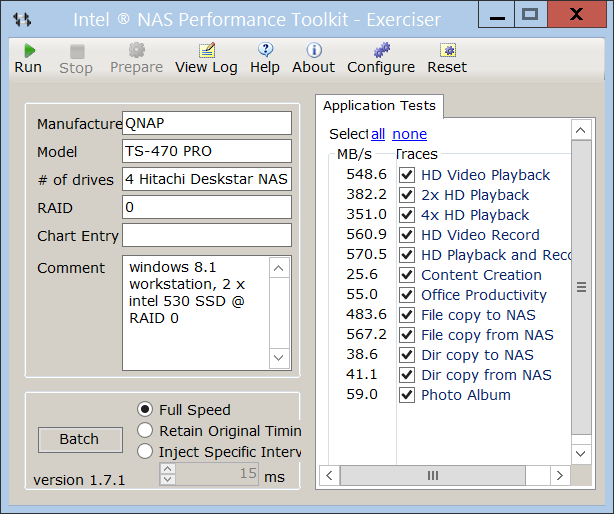
Task: Open Configure via the gears icon
Action: pyautogui.click(x=382, y=50)
